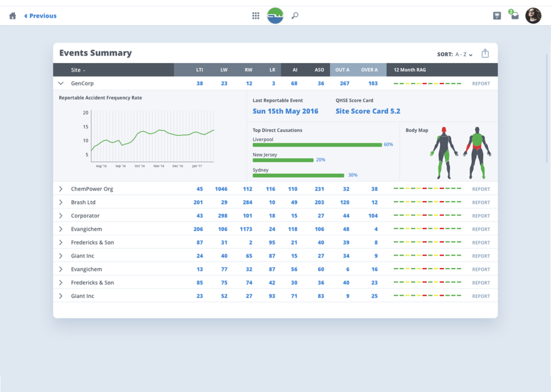This screenshot has width=551, height=392.
Task: Select the LTI column header
Action: point(199,70)
